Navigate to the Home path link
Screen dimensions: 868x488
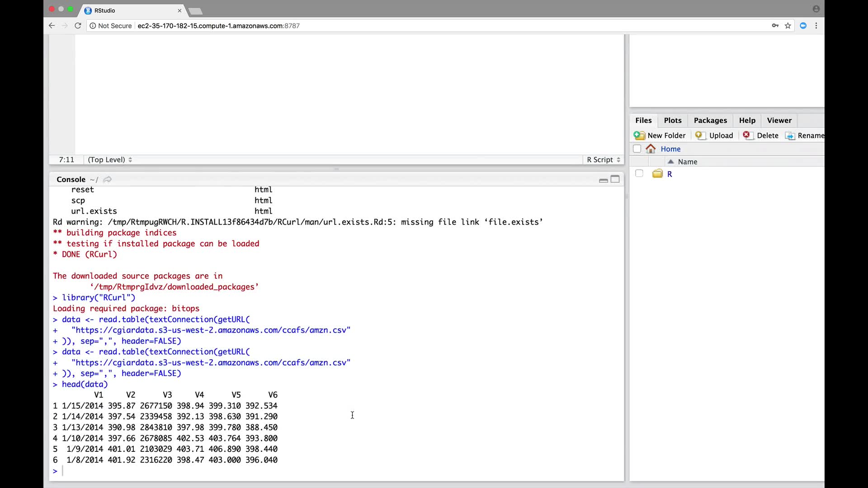pyautogui.click(x=670, y=149)
